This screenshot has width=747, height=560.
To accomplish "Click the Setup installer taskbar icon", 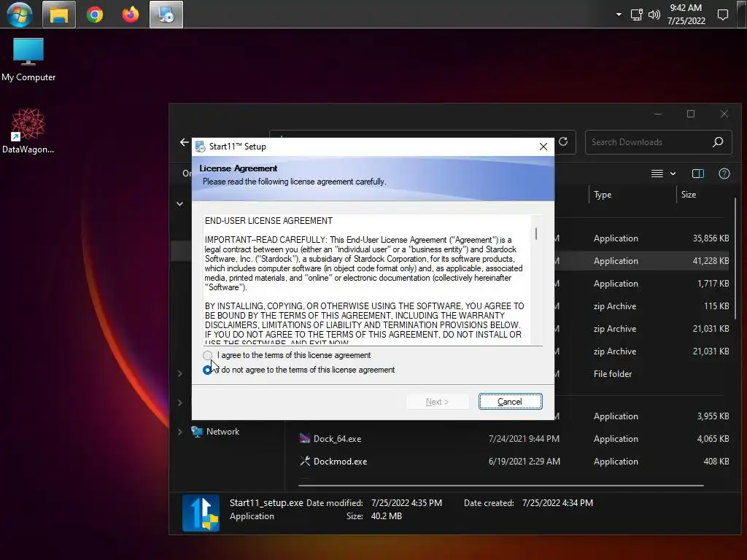I will 166,15.
